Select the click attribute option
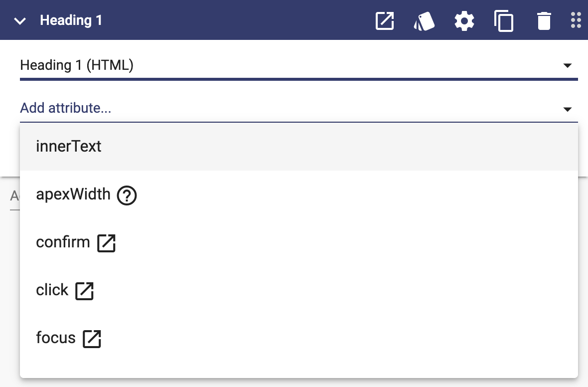588x387 pixels. tap(299, 290)
